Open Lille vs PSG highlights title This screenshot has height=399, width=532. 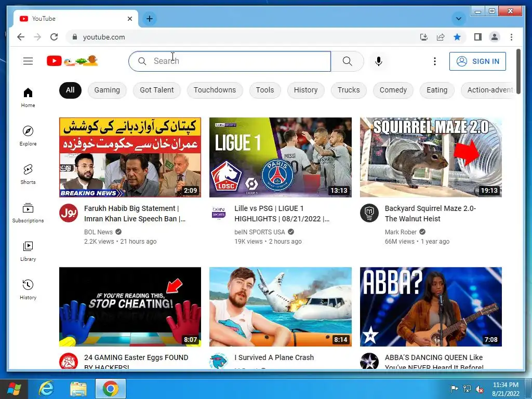pyautogui.click(x=282, y=214)
